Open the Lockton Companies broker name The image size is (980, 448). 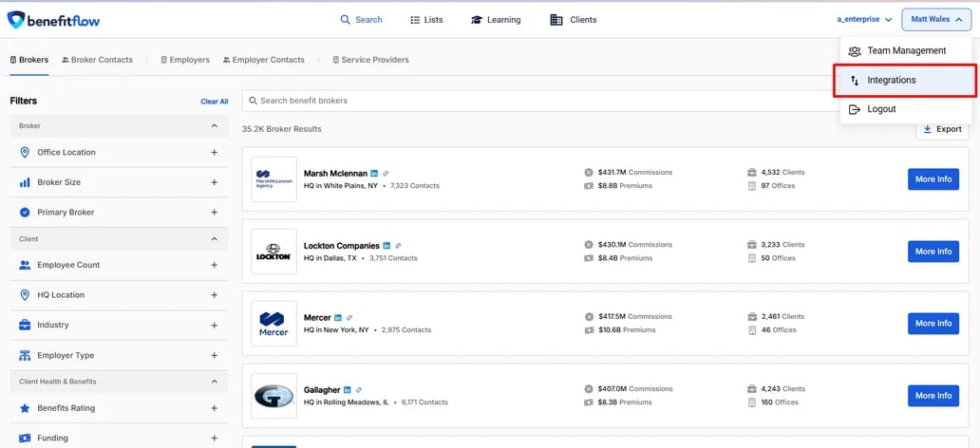(x=342, y=246)
